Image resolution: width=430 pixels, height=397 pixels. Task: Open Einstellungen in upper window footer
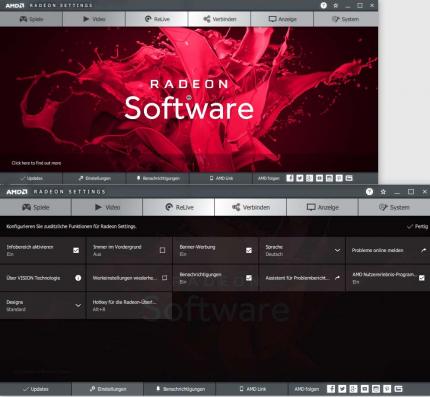pos(94,178)
